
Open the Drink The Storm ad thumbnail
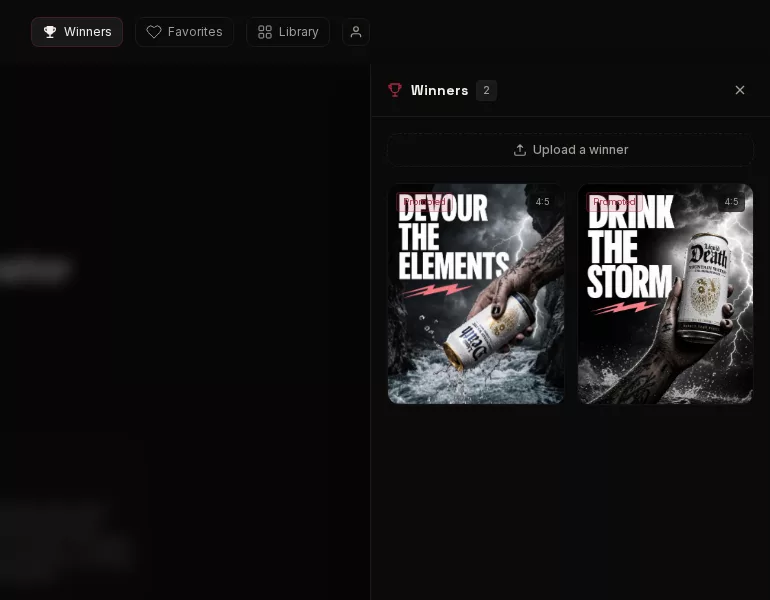(x=665, y=294)
